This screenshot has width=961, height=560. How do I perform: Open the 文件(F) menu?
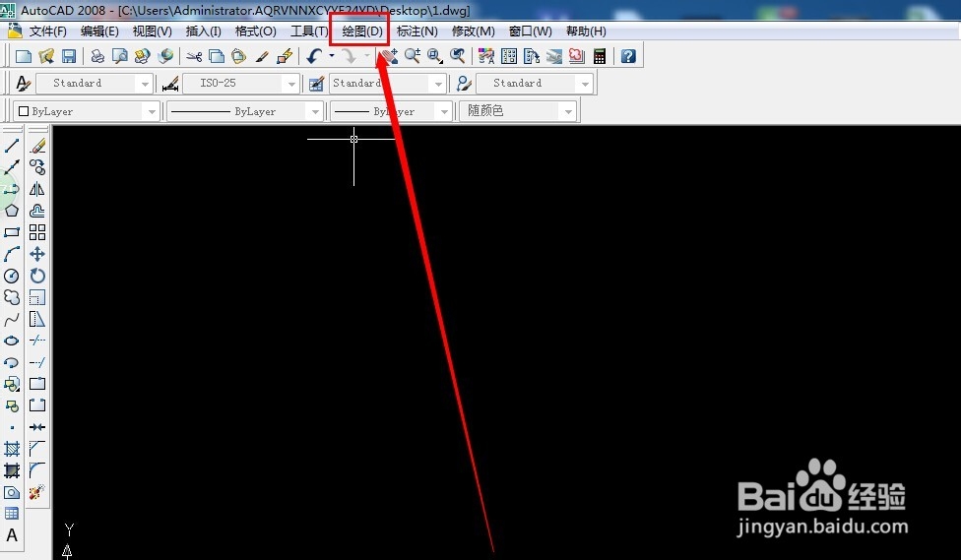48,31
